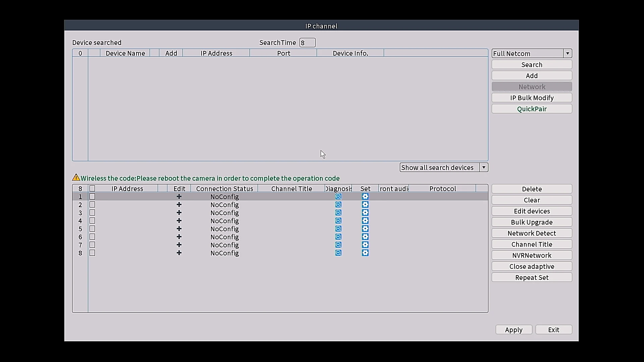Click the Device Name column header

tap(125, 53)
